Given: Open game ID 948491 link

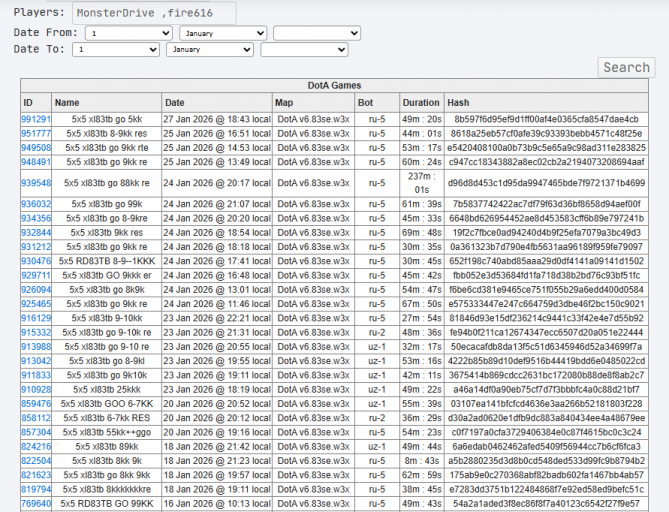Looking at the screenshot, I should point(36,162).
